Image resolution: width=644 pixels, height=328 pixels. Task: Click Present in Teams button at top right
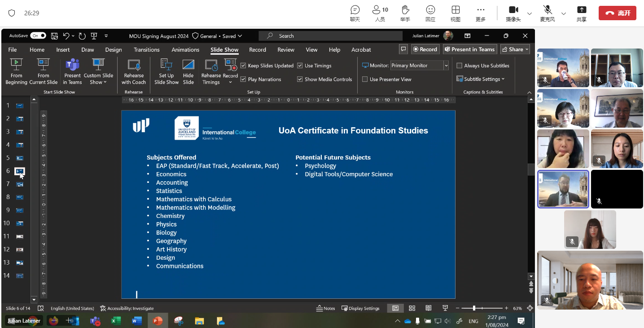click(469, 49)
